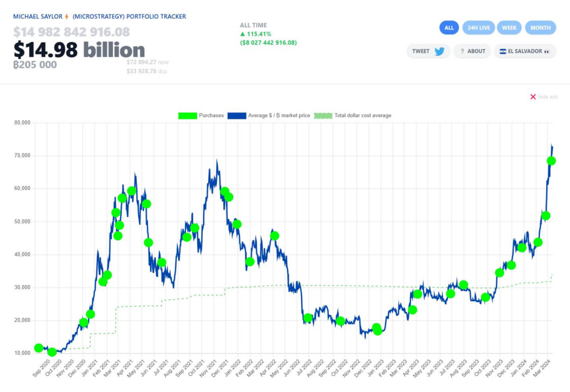Image resolution: width=570 pixels, height=392 pixels.
Task: Click the blue Average market price legend swatch
Action: 237,116
